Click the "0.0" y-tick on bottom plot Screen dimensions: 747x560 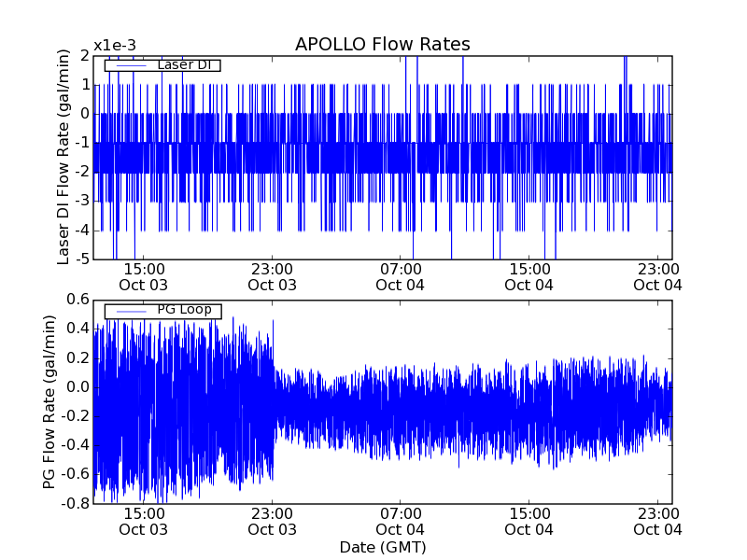point(78,386)
